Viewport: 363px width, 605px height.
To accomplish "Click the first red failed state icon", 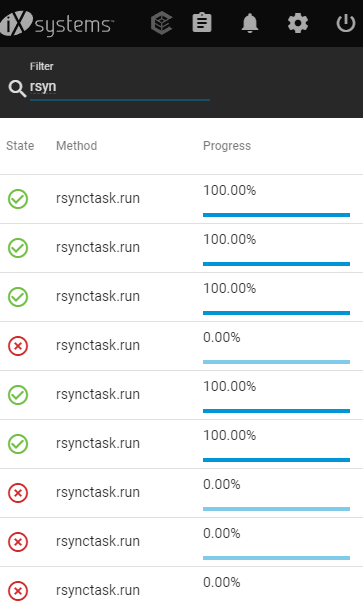I will coord(18,346).
